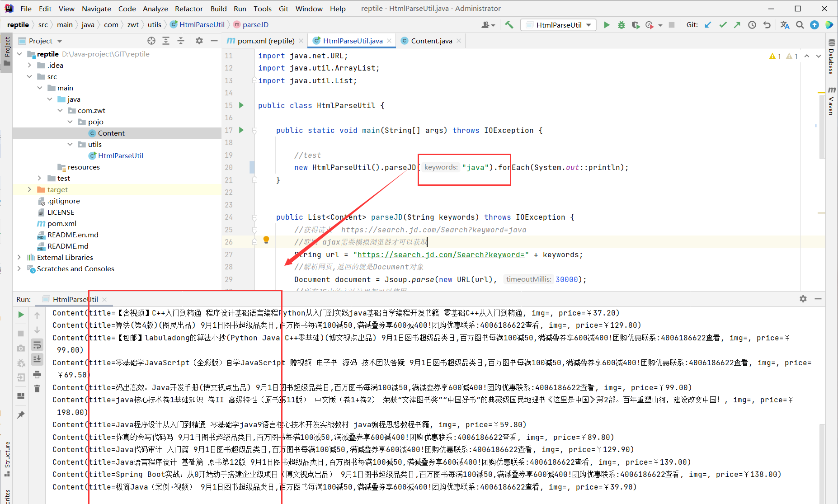Image resolution: width=838 pixels, height=504 pixels.
Task: Click the run gutter icon at line 15
Action: click(241, 105)
